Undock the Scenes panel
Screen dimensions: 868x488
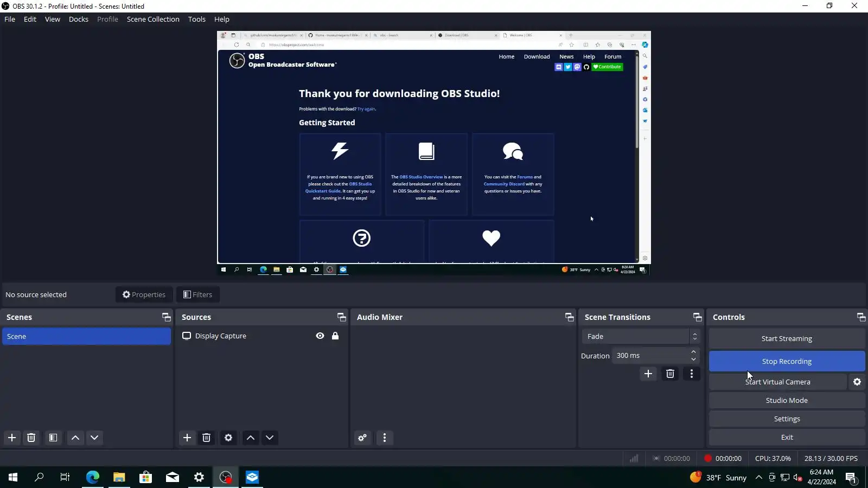click(x=167, y=317)
